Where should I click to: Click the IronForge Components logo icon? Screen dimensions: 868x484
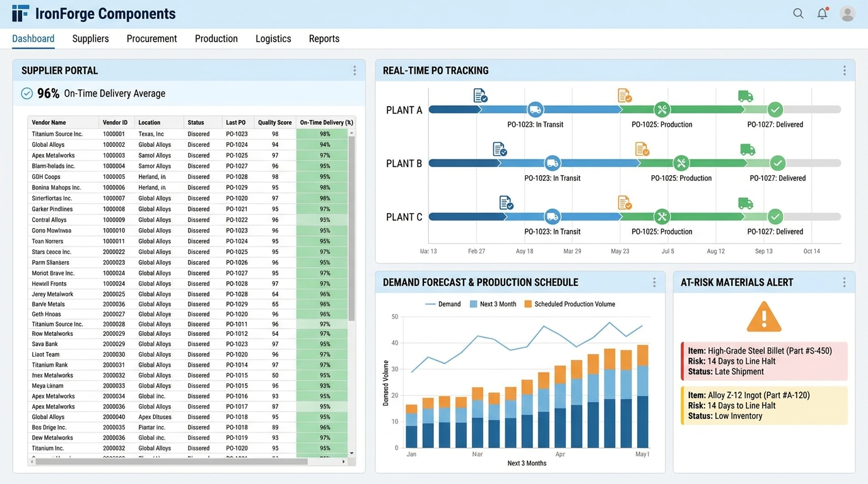tap(20, 13)
